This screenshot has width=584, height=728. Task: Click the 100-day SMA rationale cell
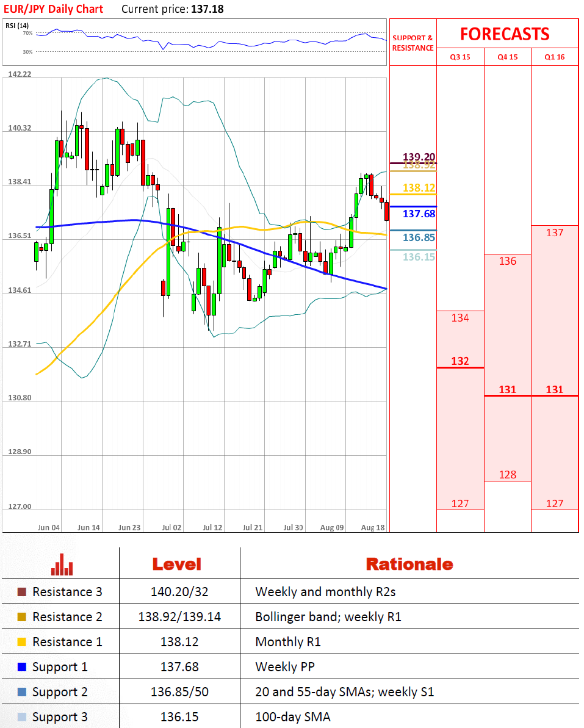293,718
